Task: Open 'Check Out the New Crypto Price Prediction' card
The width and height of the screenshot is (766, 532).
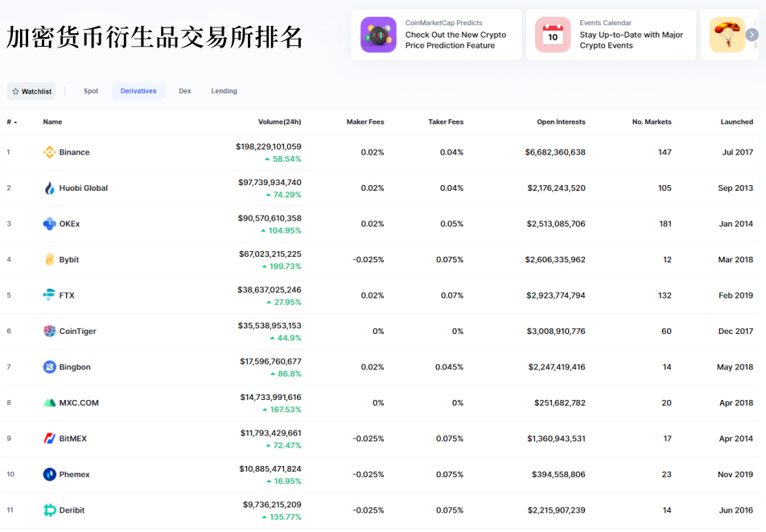Action: pyautogui.click(x=436, y=35)
